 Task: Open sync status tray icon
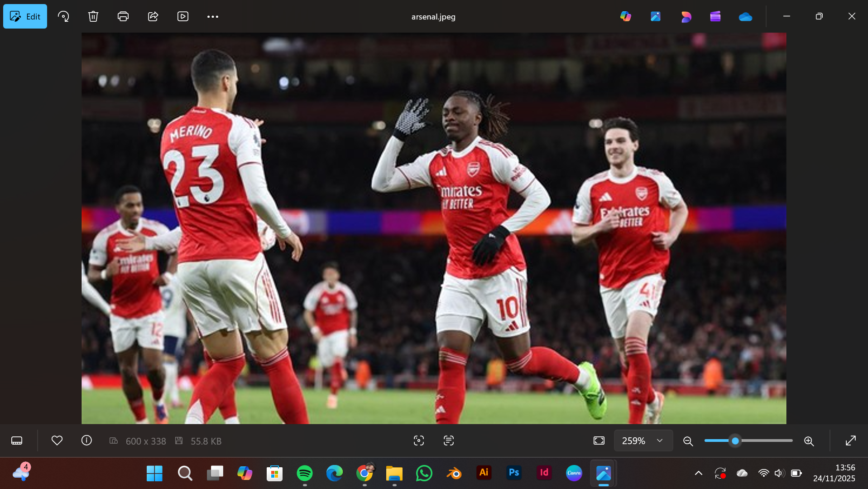(x=720, y=473)
